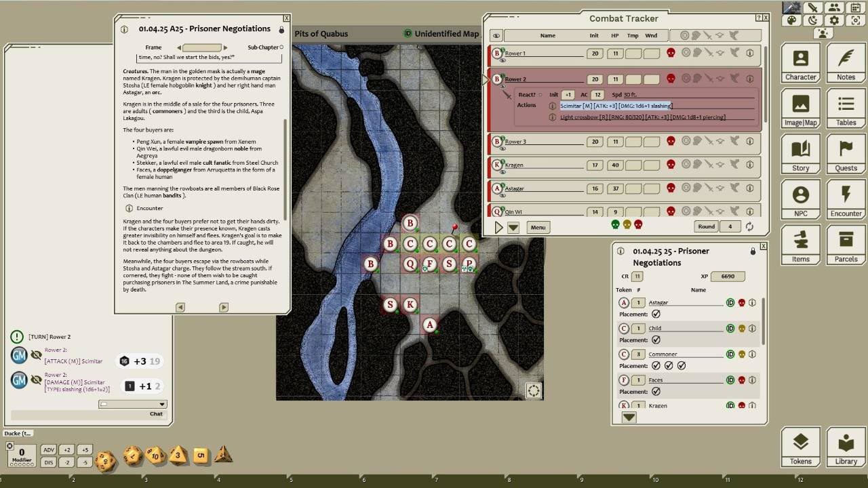Viewport: 868px width, 488px height.
Task: Roll the d20 die
Action: (106, 462)
